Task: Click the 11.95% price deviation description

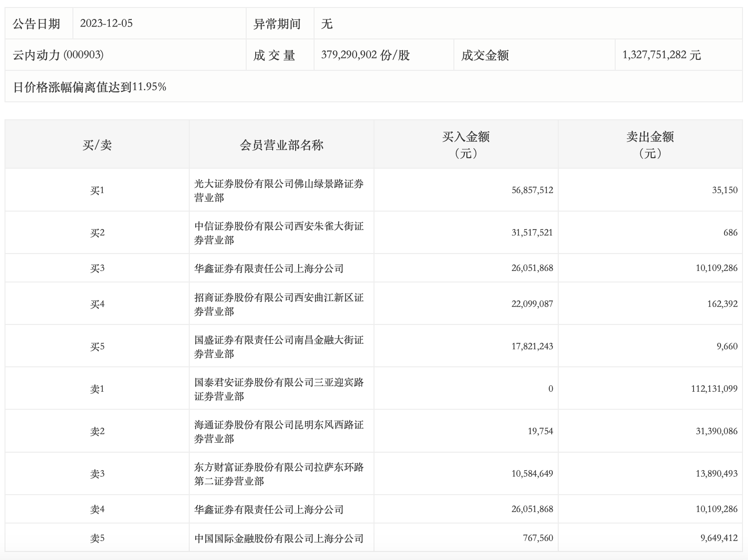Action: point(89,87)
